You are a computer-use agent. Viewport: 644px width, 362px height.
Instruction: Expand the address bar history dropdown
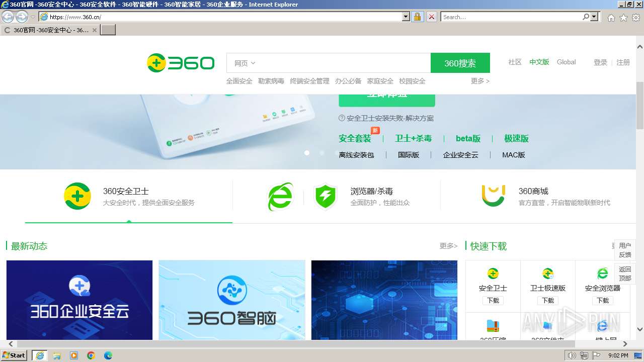406,17
